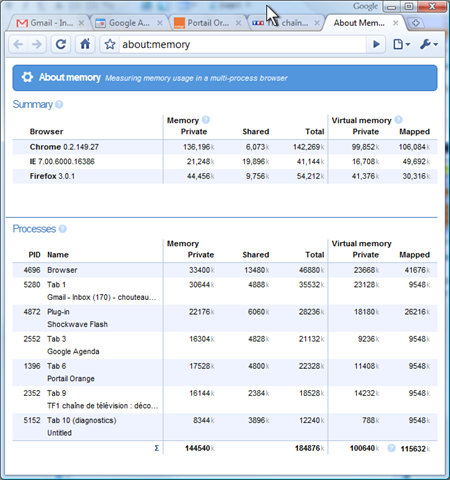
Task: Select the Firefox 3.0.1 row label
Action: coord(52,176)
